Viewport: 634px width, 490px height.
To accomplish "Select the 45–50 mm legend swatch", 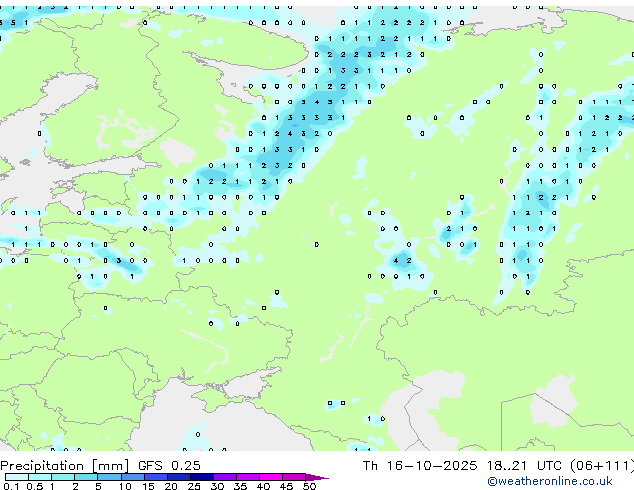I will pos(294,477).
